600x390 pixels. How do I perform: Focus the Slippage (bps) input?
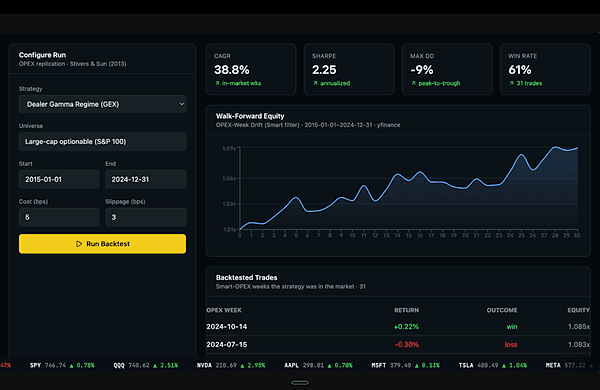pyautogui.click(x=145, y=217)
